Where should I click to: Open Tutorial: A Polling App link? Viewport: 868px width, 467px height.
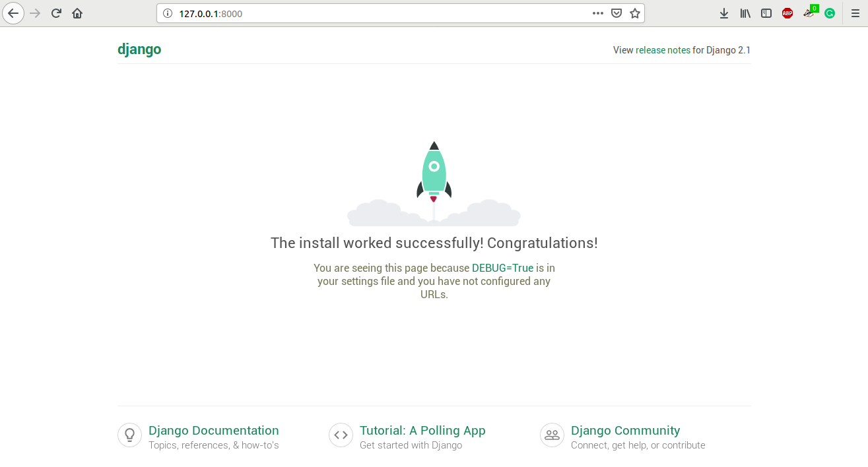coord(422,431)
